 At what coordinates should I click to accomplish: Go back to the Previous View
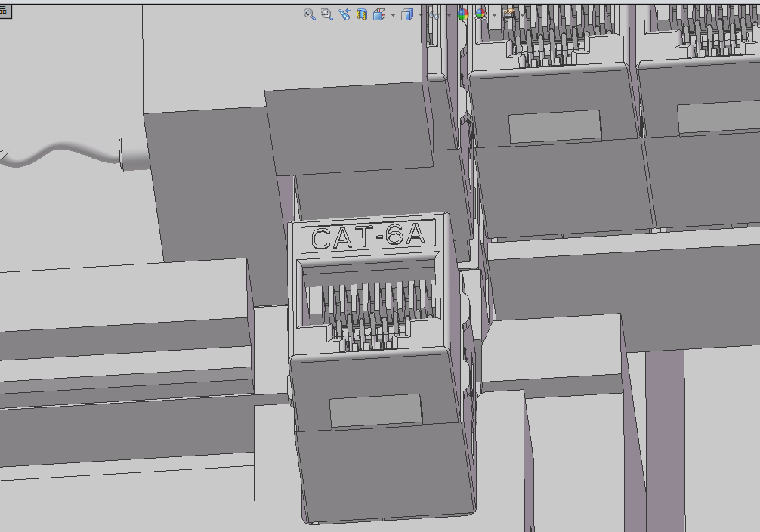click(x=344, y=14)
